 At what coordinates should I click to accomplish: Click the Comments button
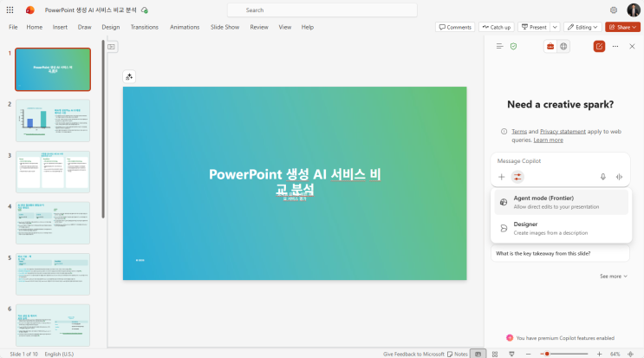pos(455,27)
